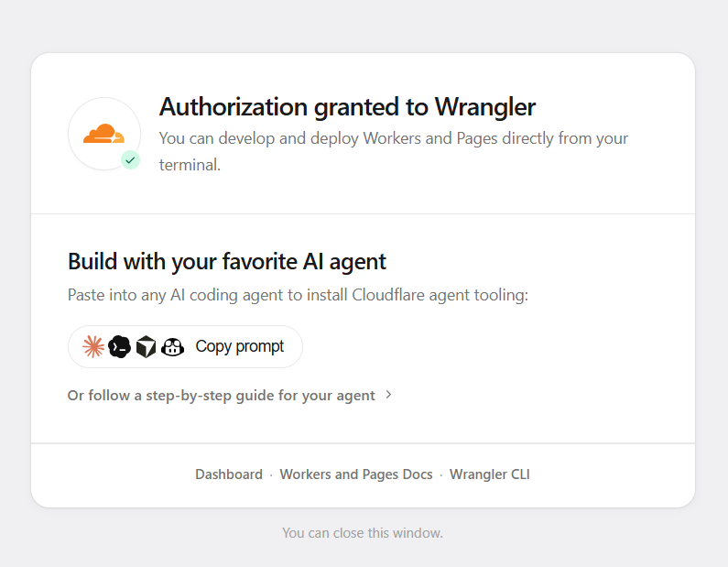
Task: Click the 'Build with your favorite AI agent' heading
Action: (x=227, y=262)
